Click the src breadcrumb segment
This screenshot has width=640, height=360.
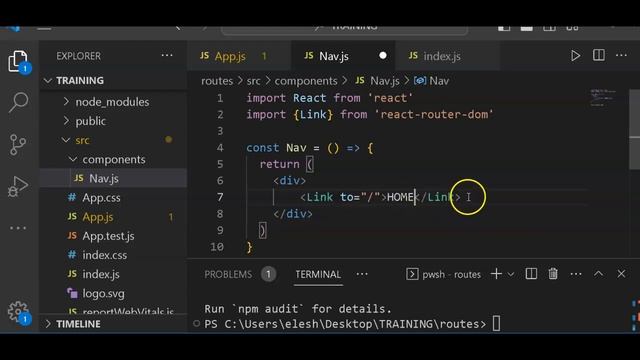[x=253, y=81]
